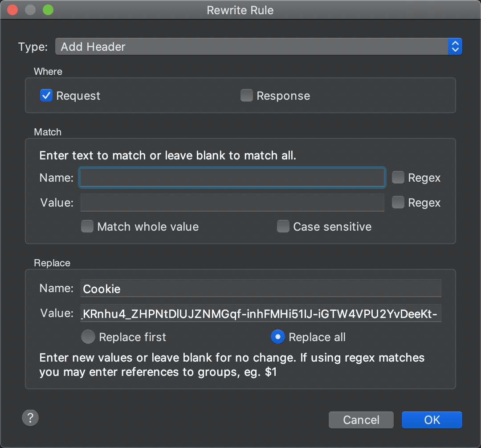The width and height of the screenshot is (481, 448).
Task: Enable Regex for the Match Name field
Action: (x=398, y=177)
